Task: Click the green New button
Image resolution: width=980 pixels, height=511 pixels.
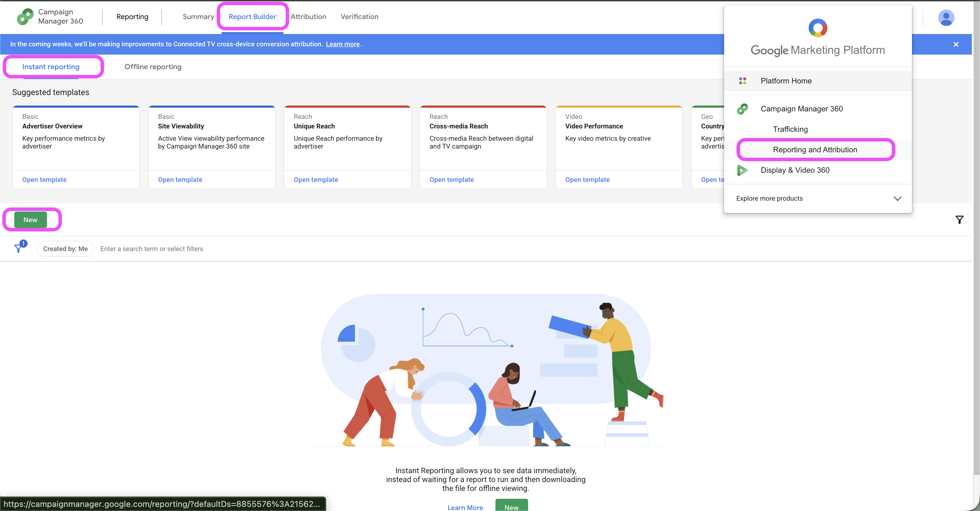Action: [30, 220]
